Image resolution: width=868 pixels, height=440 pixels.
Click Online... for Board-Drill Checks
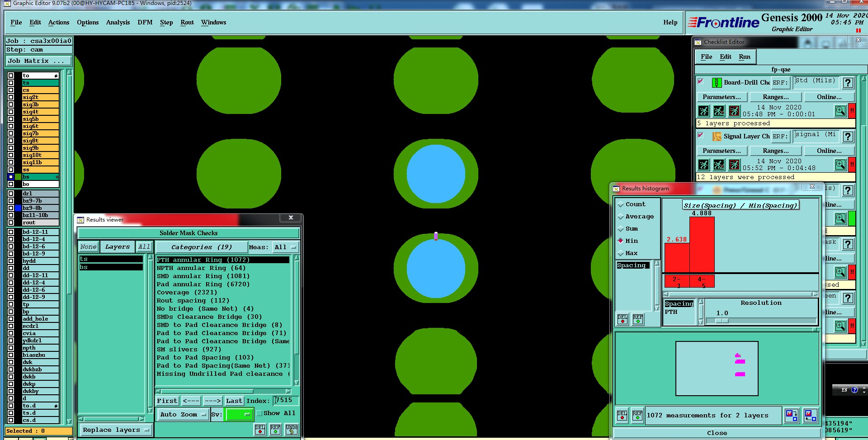[x=829, y=97]
